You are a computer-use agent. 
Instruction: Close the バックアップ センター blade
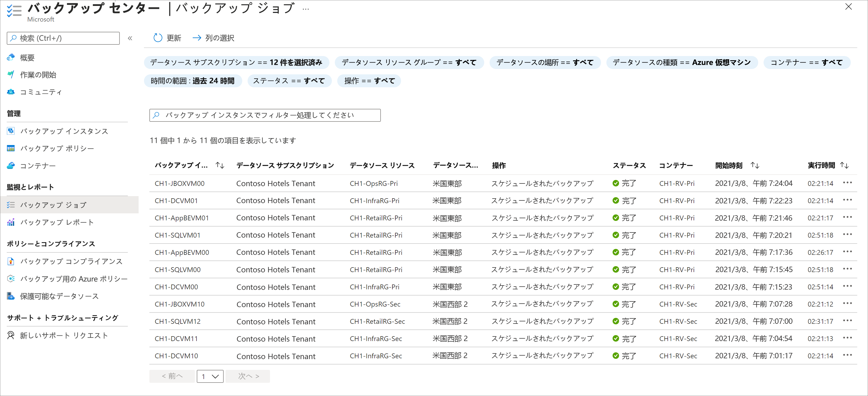coord(848,7)
